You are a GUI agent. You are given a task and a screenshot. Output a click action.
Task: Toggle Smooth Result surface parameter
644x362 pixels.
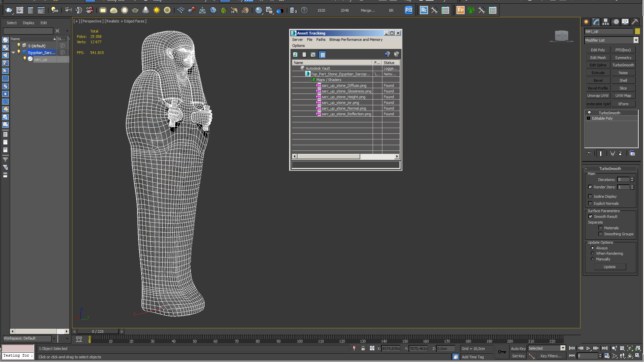[x=590, y=216]
